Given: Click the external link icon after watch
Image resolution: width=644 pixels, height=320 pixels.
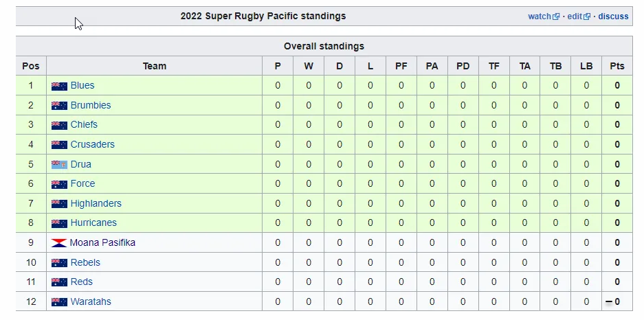Looking at the screenshot, I should [x=556, y=16].
